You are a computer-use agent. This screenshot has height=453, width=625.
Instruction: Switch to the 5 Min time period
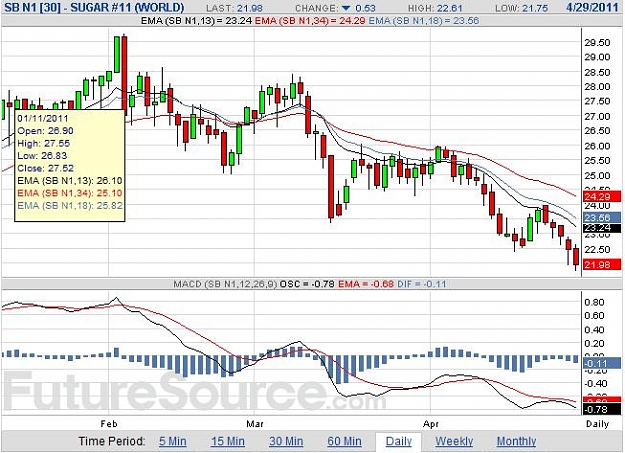pos(173,441)
